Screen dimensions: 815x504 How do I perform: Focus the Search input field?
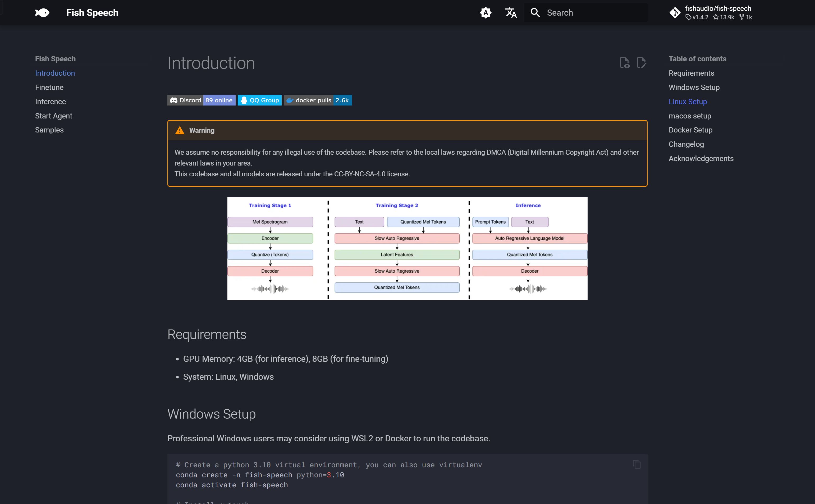coord(586,13)
